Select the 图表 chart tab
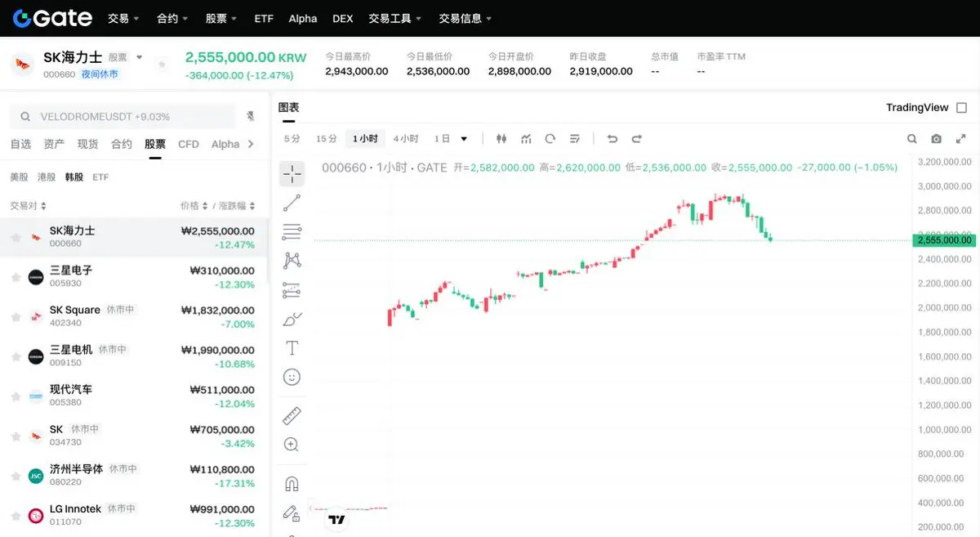Screen dimensions: 980x537 click(288, 108)
